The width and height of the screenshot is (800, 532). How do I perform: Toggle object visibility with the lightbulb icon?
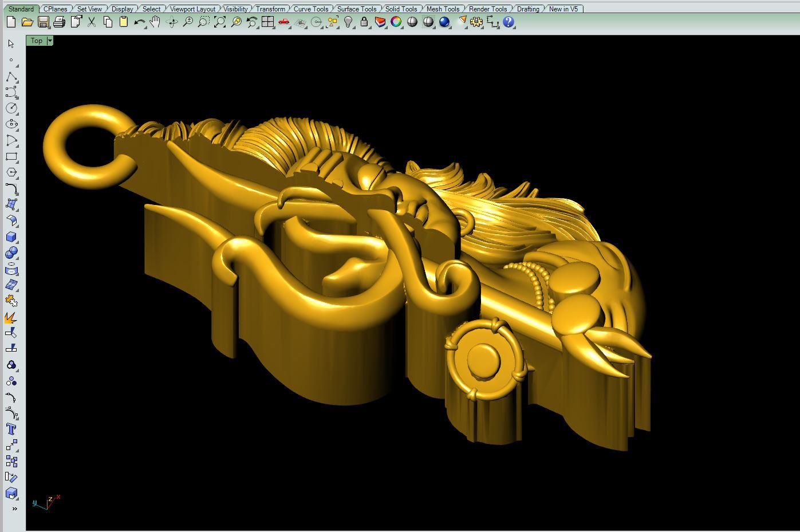(x=348, y=22)
